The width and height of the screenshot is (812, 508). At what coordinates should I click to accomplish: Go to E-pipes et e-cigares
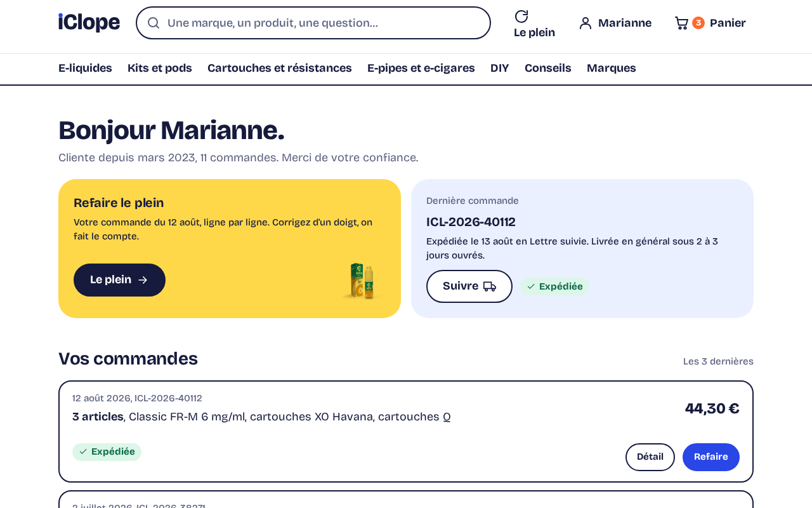[421, 68]
